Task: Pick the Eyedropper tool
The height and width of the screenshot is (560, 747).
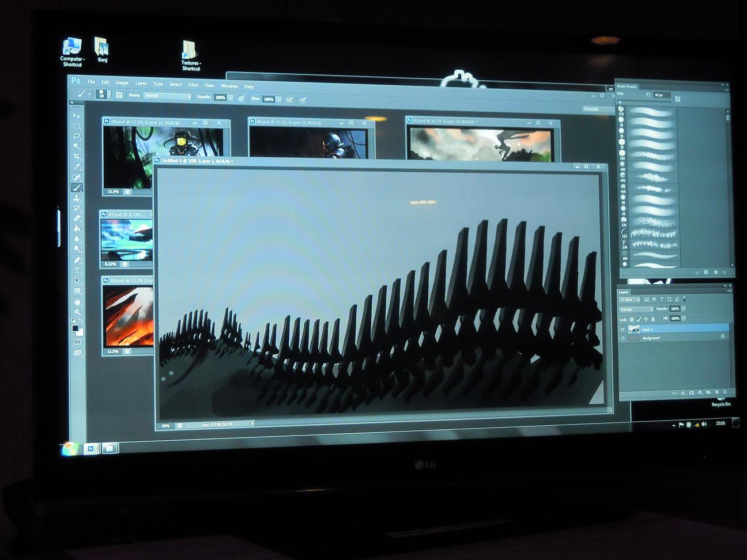Action: point(76,167)
